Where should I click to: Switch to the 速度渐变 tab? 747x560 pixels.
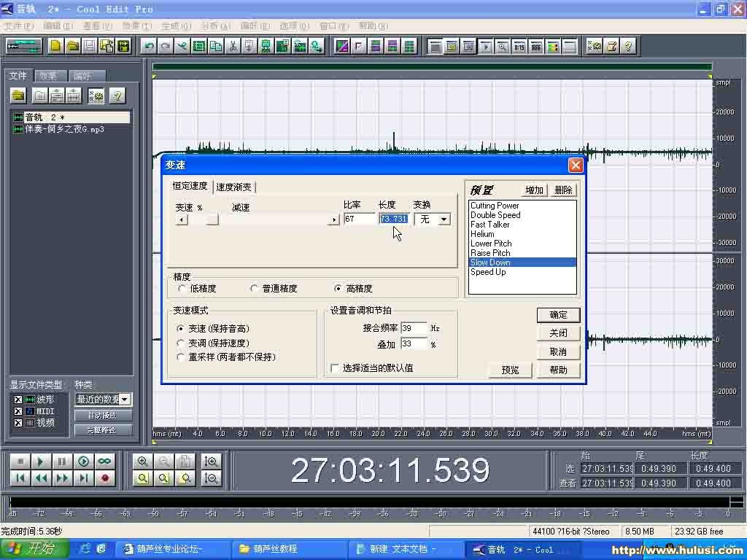pos(233,187)
